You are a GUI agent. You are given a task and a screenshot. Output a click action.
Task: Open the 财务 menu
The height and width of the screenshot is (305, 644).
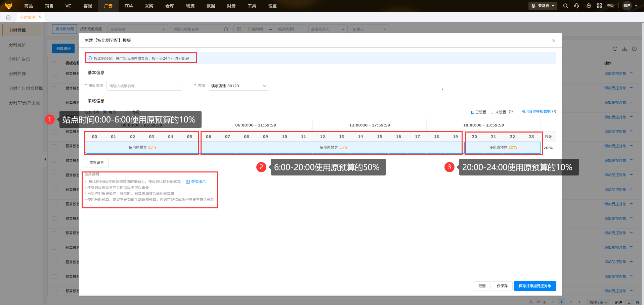tap(231, 6)
